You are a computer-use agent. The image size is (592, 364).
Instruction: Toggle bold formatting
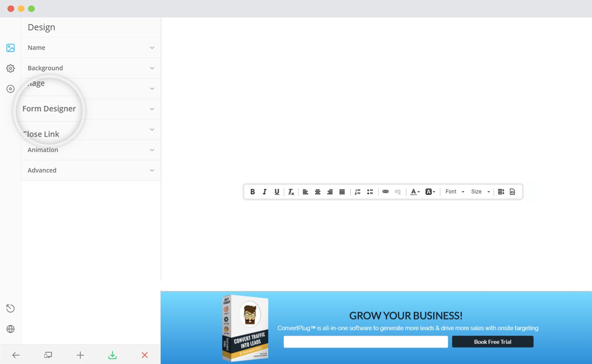pos(252,192)
